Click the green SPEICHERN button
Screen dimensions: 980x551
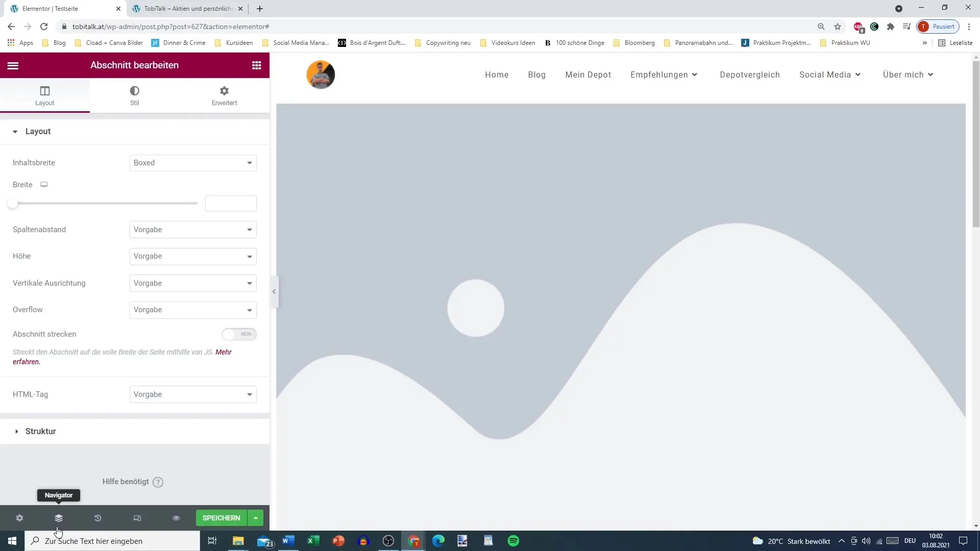click(221, 518)
